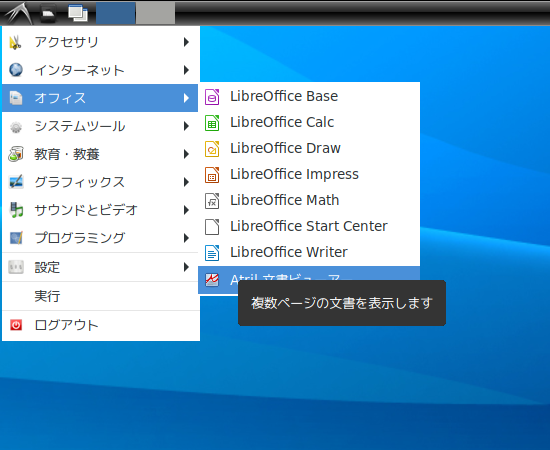
Task: Open the システムツール menu category
Action: [x=100, y=126]
